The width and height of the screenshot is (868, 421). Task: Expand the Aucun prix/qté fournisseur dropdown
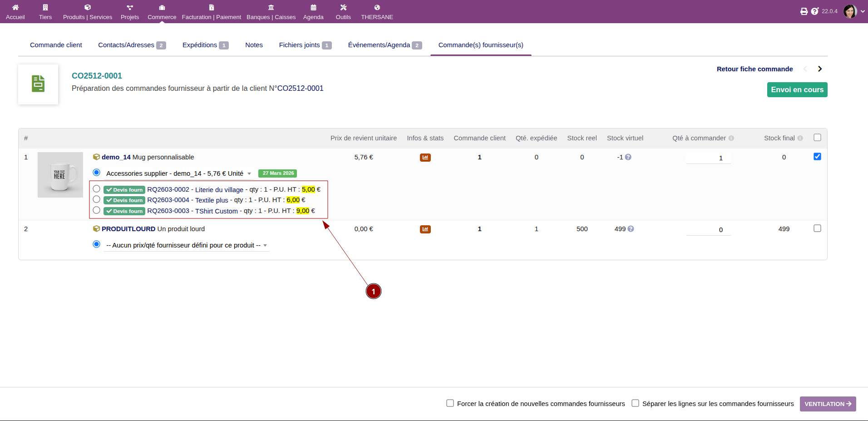(x=265, y=245)
